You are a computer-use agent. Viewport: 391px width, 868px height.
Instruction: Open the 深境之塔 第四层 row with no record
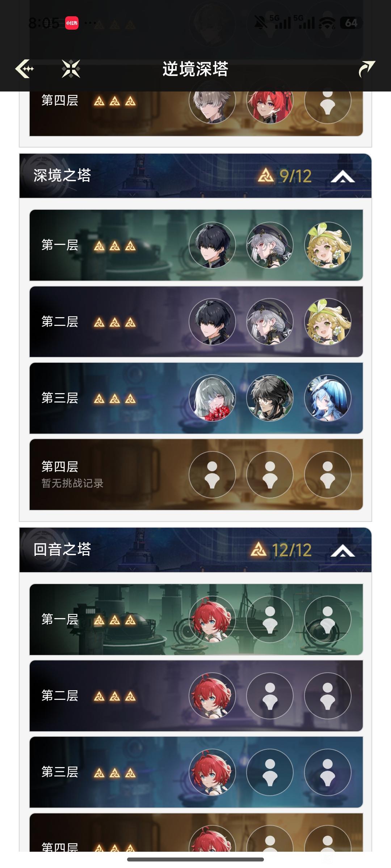(x=196, y=475)
